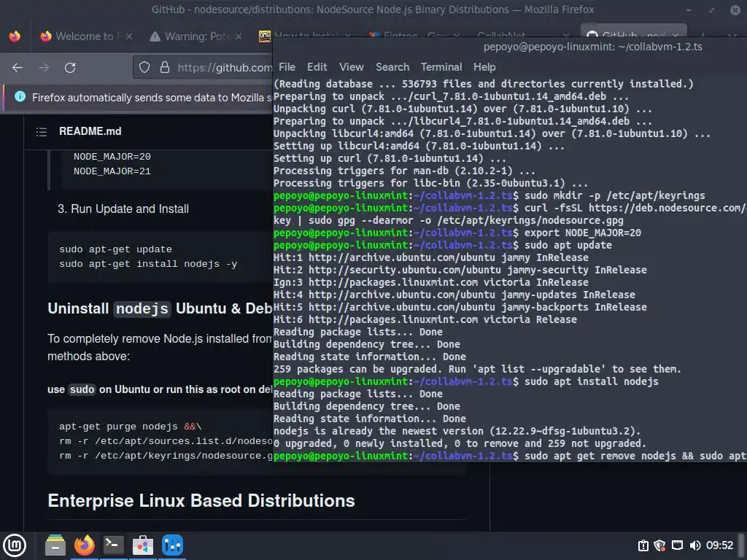The height and width of the screenshot is (560, 747).
Task: Open the Update Manager shield tray icon
Action: click(x=659, y=545)
